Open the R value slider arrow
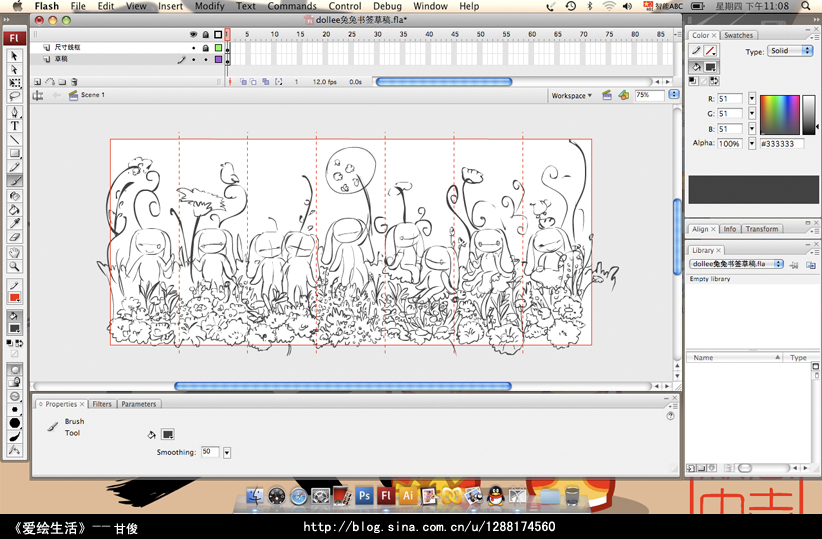822x539 pixels. coord(752,99)
